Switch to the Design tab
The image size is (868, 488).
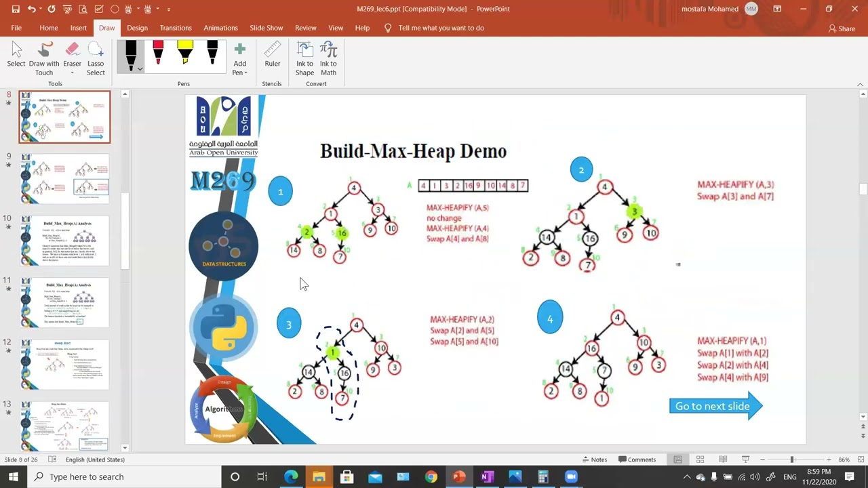(137, 28)
